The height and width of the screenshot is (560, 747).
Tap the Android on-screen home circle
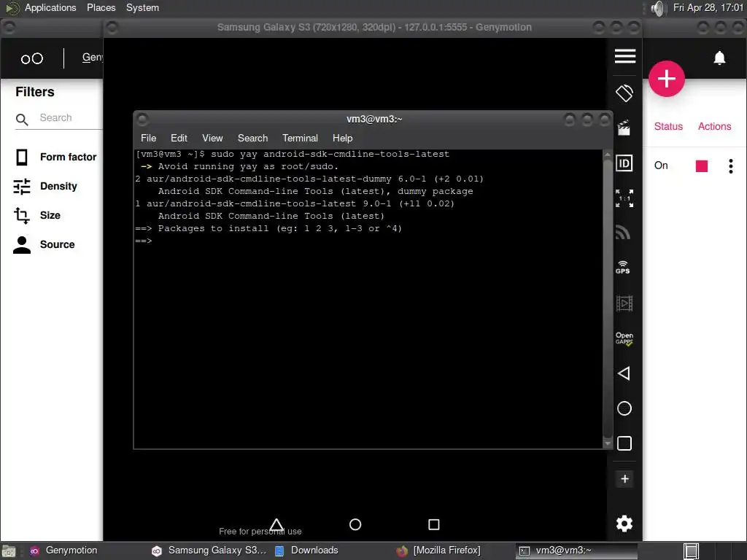355,524
